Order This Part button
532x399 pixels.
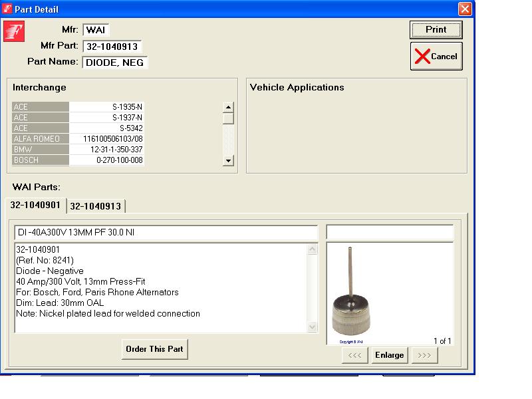click(x=154, y=349)
